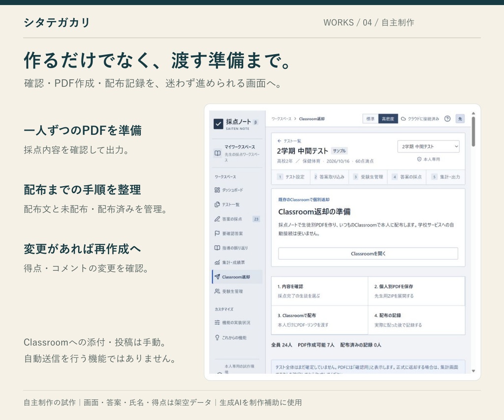The height and width of the screenshot is (420, 504).
Task: Click the 配布済みの記録 0人 count
Action: point(361,345)
